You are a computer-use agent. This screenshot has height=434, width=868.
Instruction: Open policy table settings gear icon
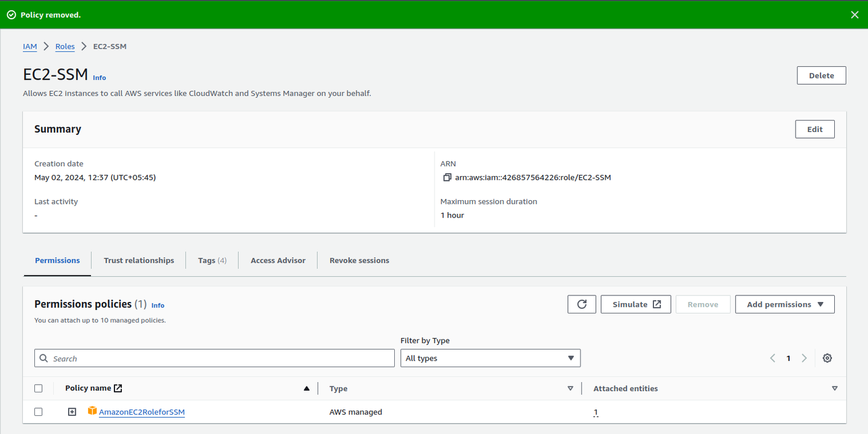(x=827, y=358)
